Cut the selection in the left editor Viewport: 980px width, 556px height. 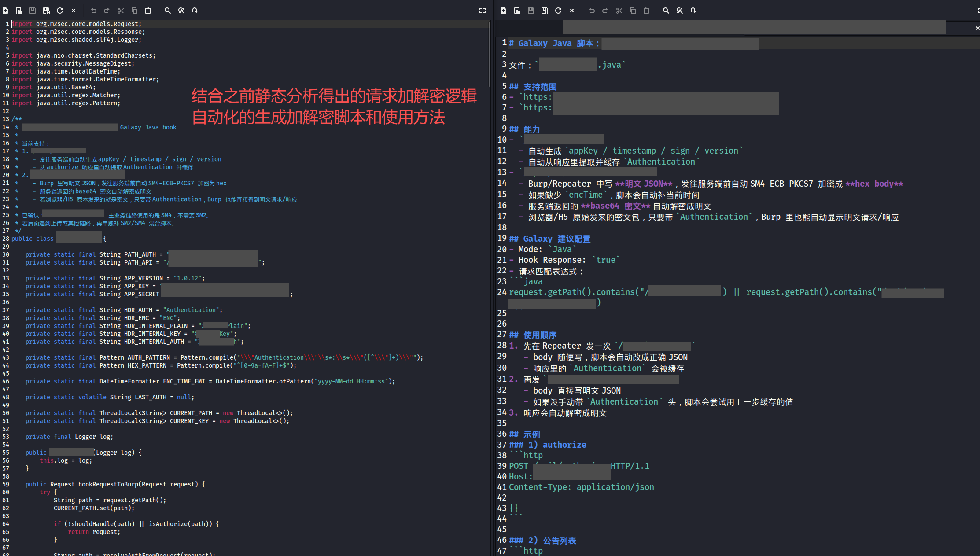(x=121, y=11)
